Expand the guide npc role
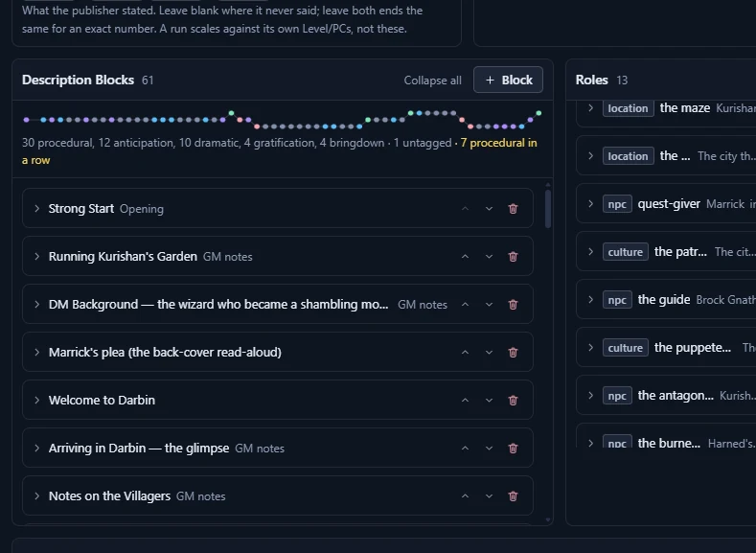This screenshot has width=756, height=553. tap(590, 299)
